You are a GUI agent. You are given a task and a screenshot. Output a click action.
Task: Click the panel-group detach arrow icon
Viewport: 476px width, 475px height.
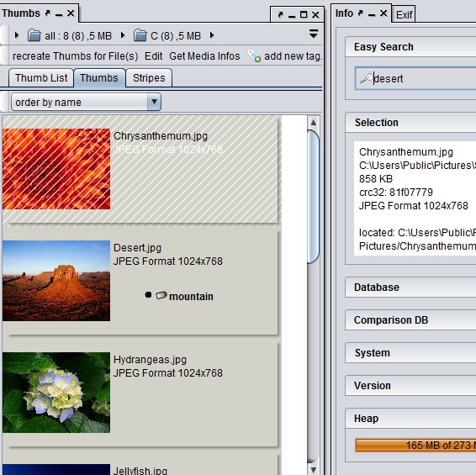(280, 14)
